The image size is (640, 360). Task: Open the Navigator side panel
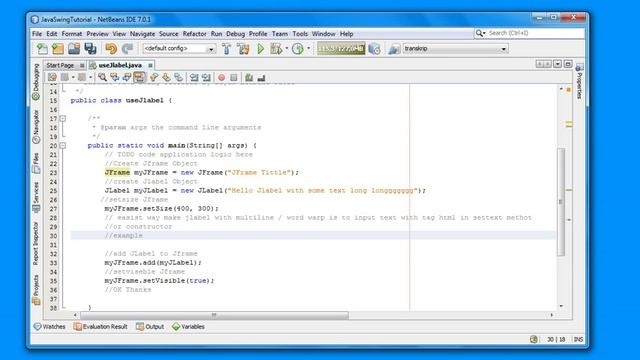point(36,127)
